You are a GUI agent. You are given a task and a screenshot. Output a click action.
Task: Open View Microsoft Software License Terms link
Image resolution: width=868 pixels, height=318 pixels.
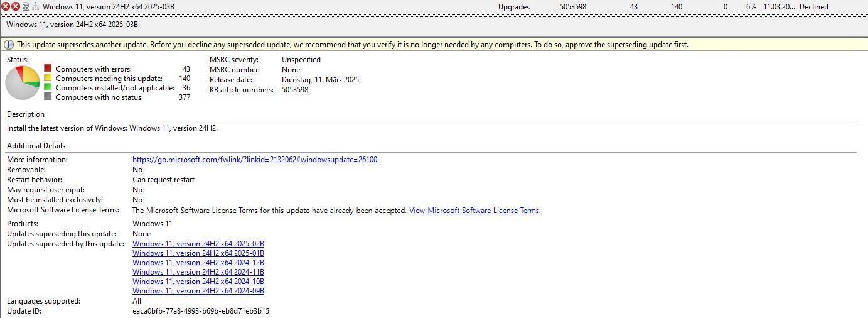click(474, 211)
